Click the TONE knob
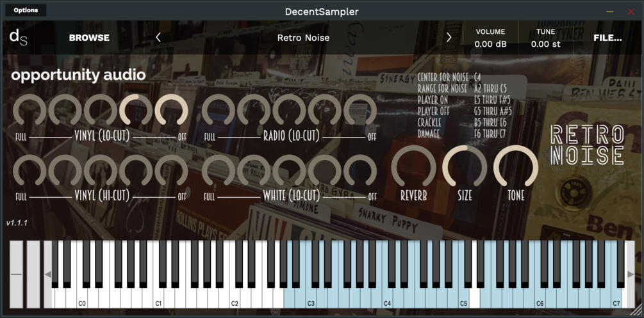Screen dimensions: 644x318 (516, 168)
